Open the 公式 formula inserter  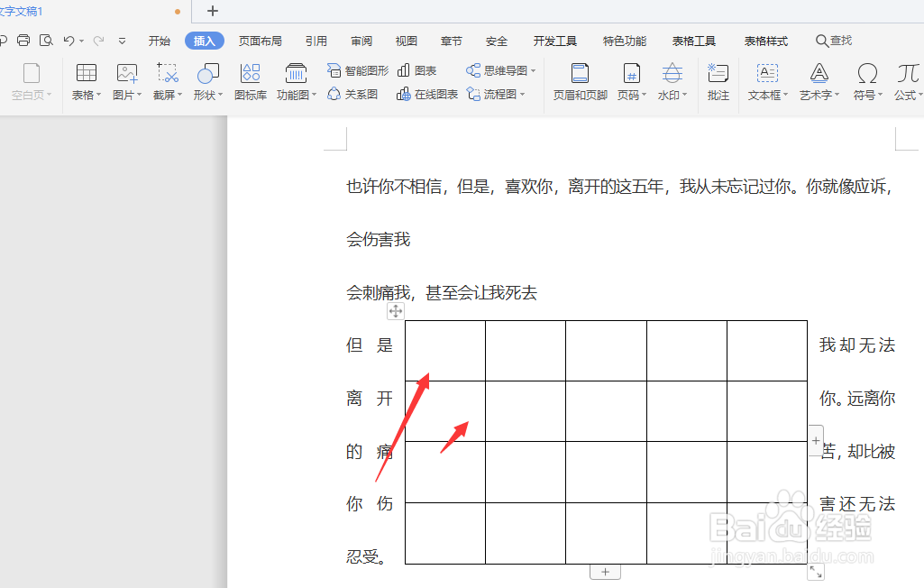[x=909, y=81]
